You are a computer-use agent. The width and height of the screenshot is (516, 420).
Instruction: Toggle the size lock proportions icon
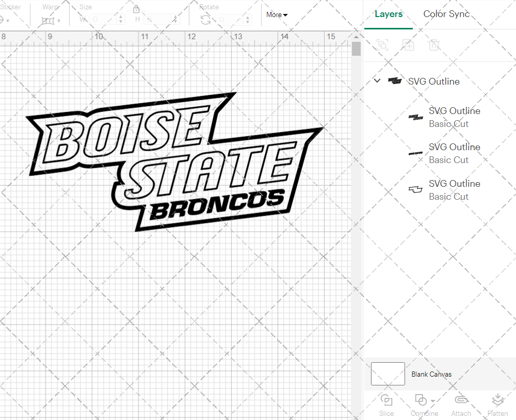click(x=136, y=9)
